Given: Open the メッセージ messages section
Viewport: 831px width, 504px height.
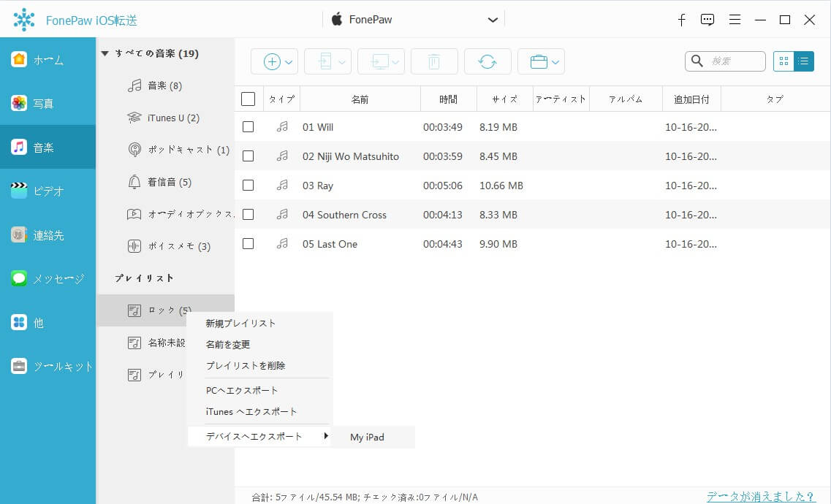Looking at the screenshot, I should 48,278.
